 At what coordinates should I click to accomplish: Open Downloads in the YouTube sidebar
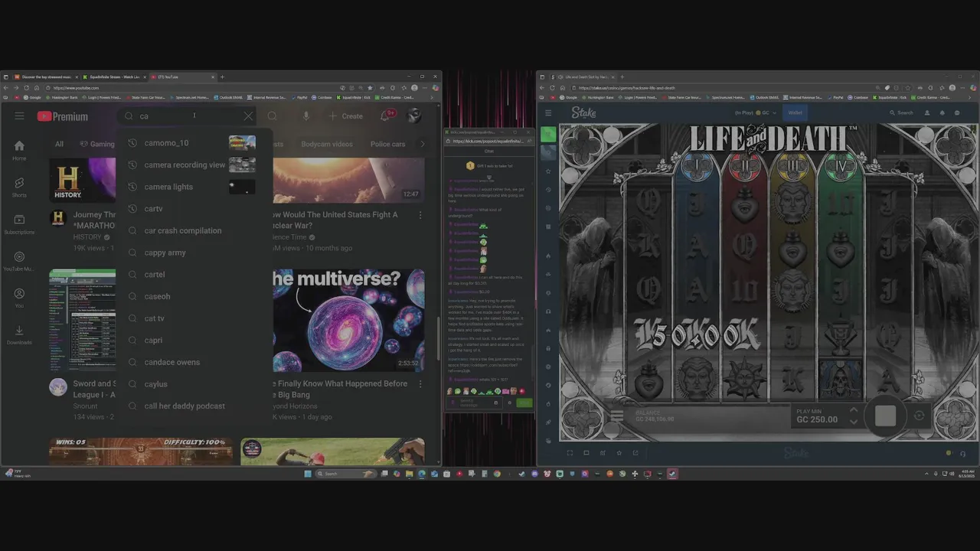pos(19,334)
